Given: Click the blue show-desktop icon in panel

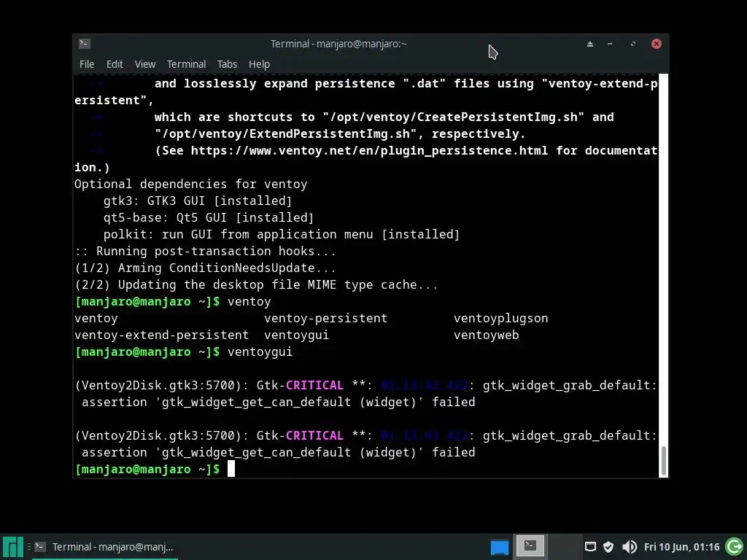Looking at the screenshot, I should pos(499,547).
